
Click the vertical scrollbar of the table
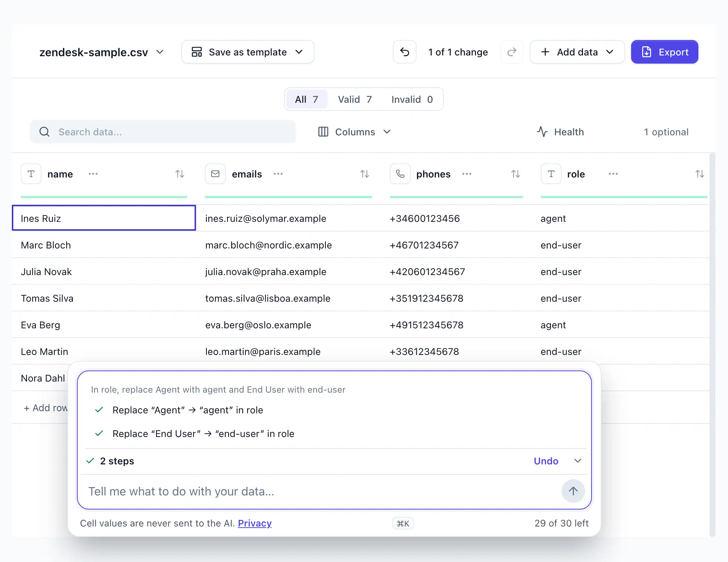coord(712,345)
